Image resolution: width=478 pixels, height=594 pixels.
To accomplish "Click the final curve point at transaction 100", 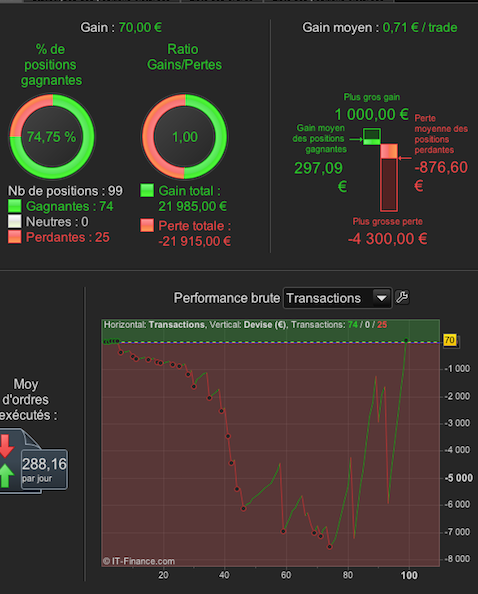I will (x=406, y=341).
